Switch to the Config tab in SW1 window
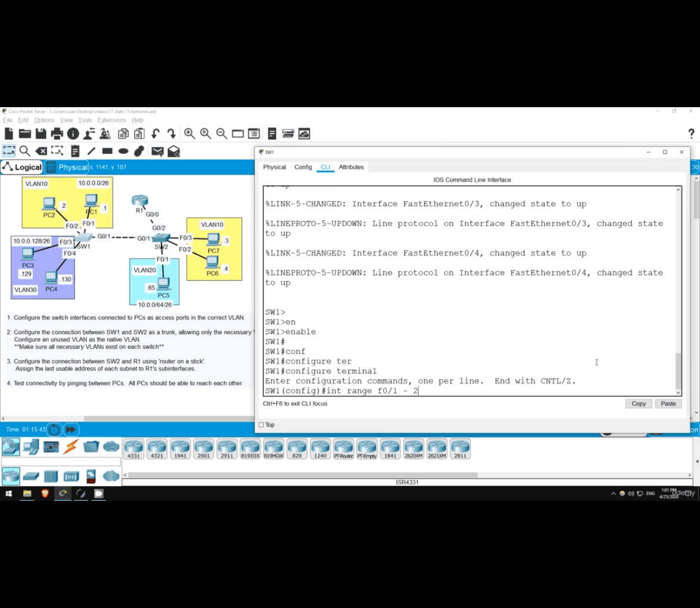This screenshot has width=700, height=608. tap(303, 167)
